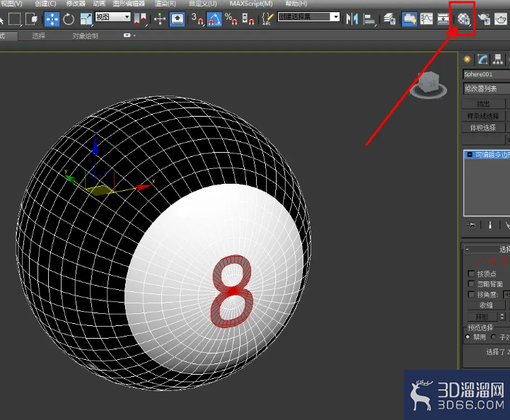Open the 图形编辑器 menu
The height and width of the screenshot is (420, 510).
(129, 4)
